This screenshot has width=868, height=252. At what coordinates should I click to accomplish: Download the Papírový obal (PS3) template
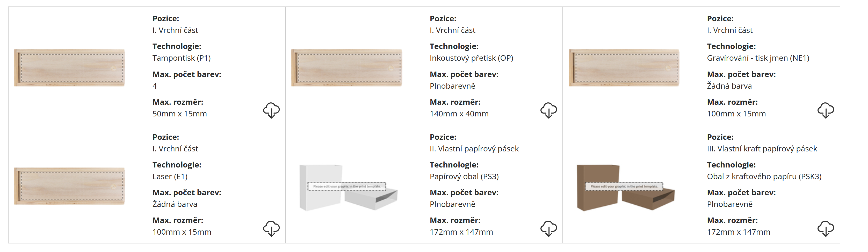548,229
